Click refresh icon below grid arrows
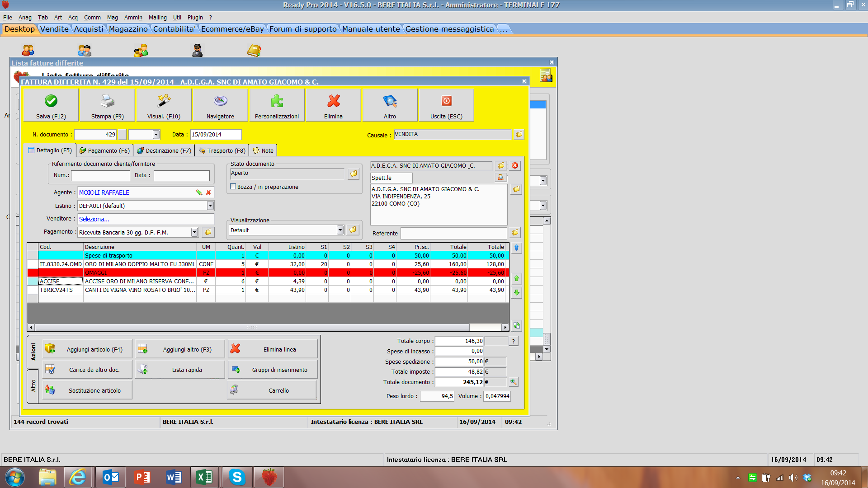The image size is (868, 488). [x=516, y=325]
